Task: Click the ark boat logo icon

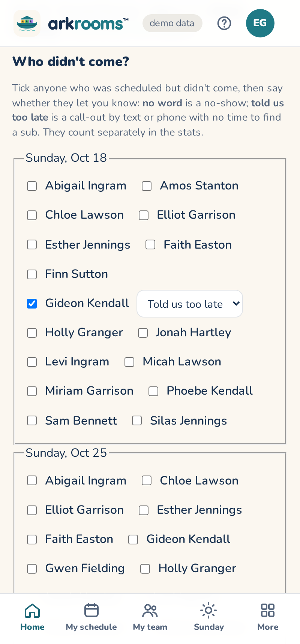Action: 27,23
